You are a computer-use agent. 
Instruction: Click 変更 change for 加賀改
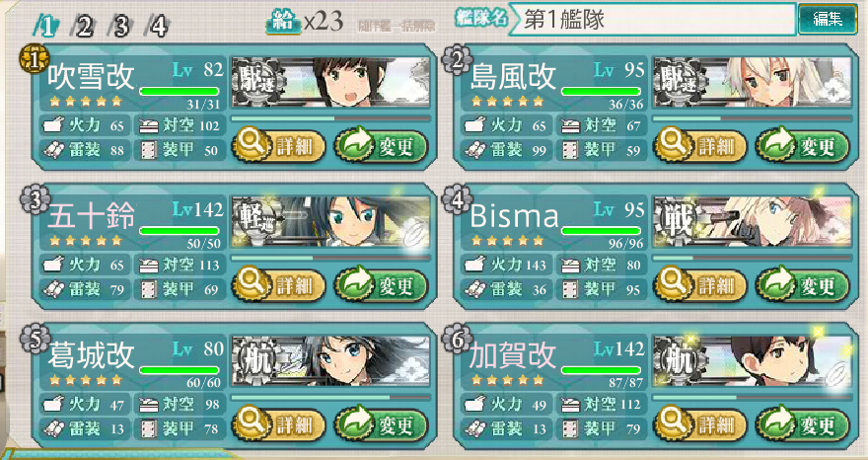[x=803, y=424]
